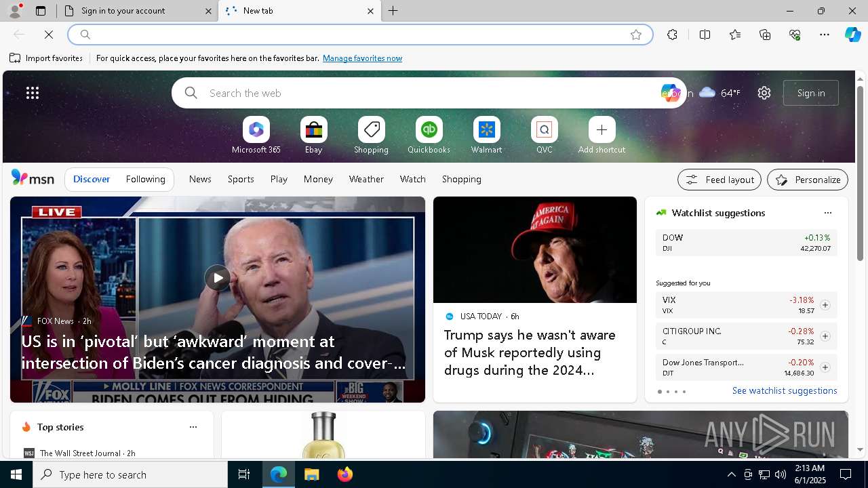Open Watchlist suggestions more options

click(x=827, y=213)
